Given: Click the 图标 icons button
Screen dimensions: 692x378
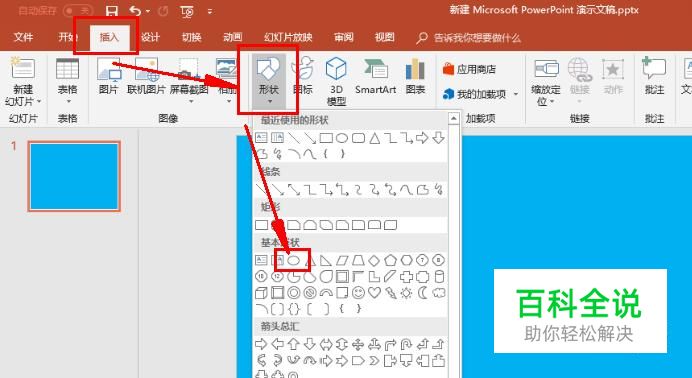Looking at the screenshot, I should (x=302, y=75).
